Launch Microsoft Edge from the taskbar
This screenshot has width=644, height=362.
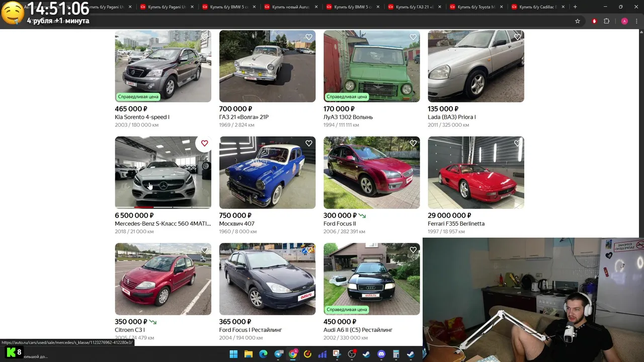[263, 354]
